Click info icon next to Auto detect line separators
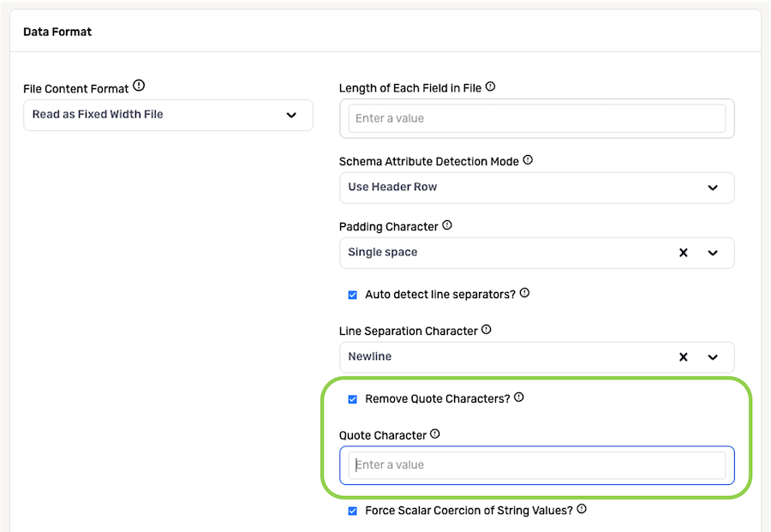 (x=524, y=293)
